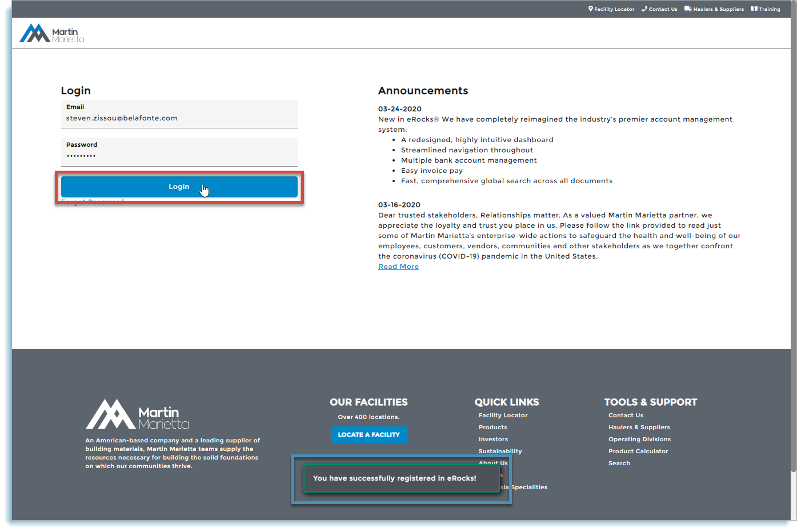Click the blue Login button
The width and height of the screenshot is (797, 532).
pos(179,187)
